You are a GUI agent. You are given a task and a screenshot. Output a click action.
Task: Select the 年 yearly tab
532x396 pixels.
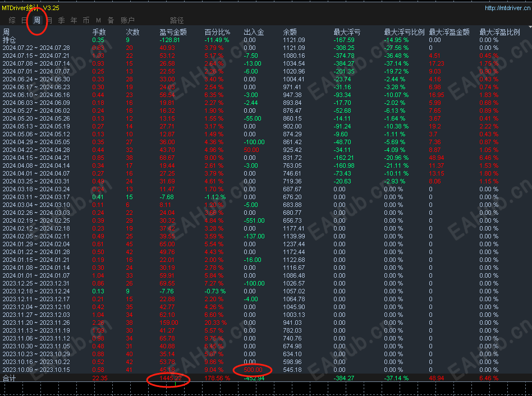pyautogui.click(x=74, y=20)
